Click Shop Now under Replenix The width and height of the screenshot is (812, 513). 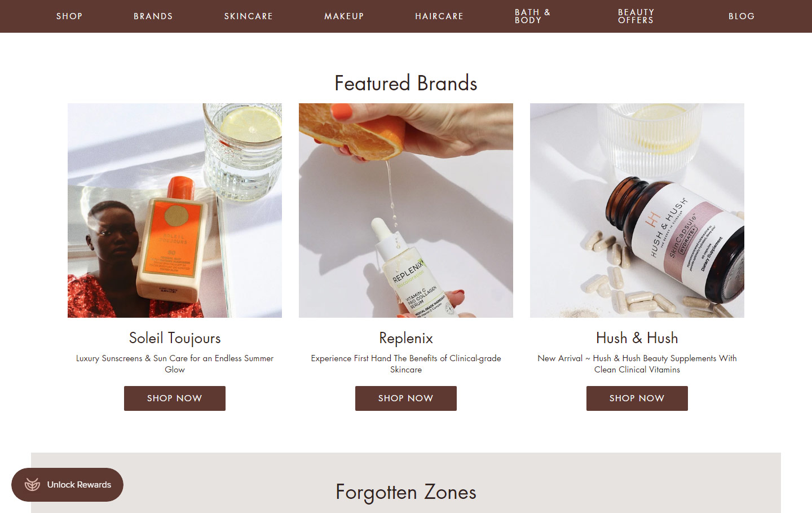pos(406,398)
